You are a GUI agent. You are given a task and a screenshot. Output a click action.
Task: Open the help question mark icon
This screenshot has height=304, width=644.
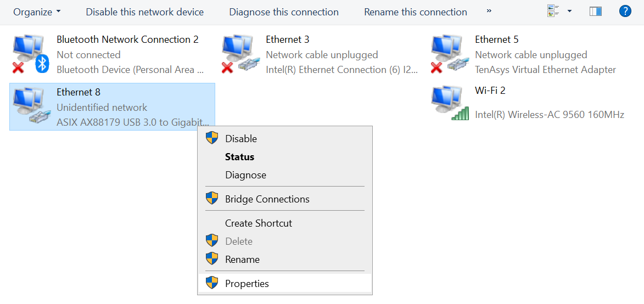[625, 11]
